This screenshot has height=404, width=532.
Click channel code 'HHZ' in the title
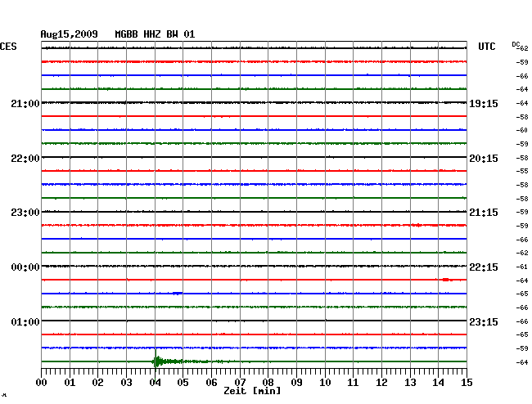pyautogui.click(x=152, y=34)
